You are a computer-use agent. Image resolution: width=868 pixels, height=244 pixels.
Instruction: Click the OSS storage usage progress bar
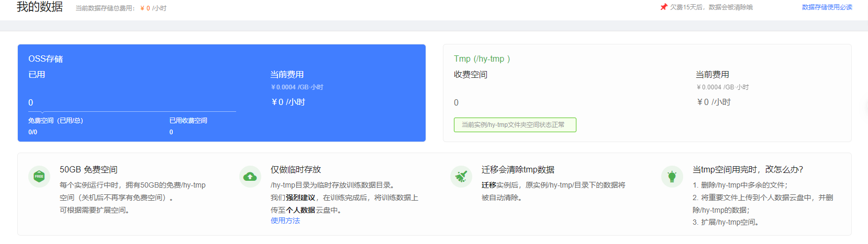click(x=132, y=111)
